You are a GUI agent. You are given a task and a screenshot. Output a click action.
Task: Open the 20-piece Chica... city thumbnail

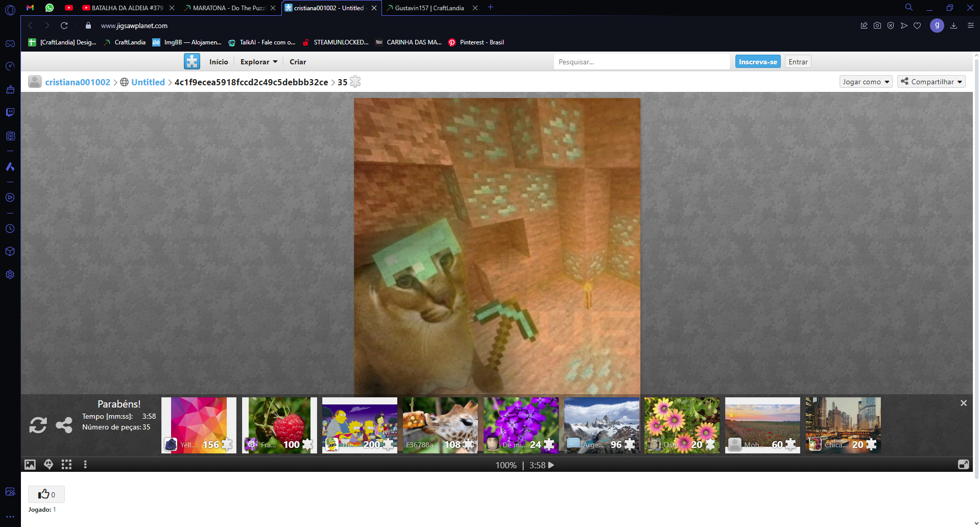point(843,425)
